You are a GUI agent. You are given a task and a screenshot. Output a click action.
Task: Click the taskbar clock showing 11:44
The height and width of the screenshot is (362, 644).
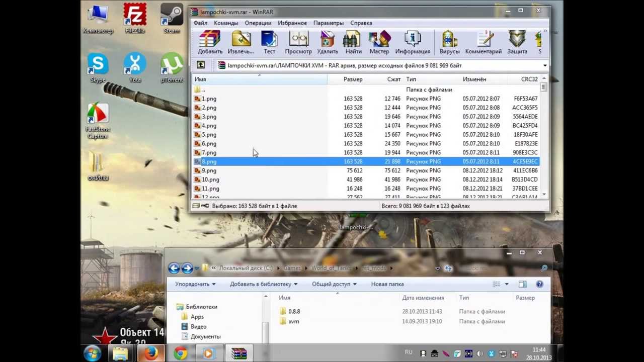539,353
